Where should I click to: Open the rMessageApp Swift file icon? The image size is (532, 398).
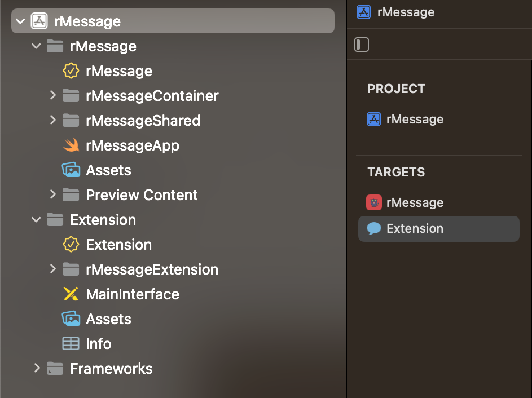(71, 145)
